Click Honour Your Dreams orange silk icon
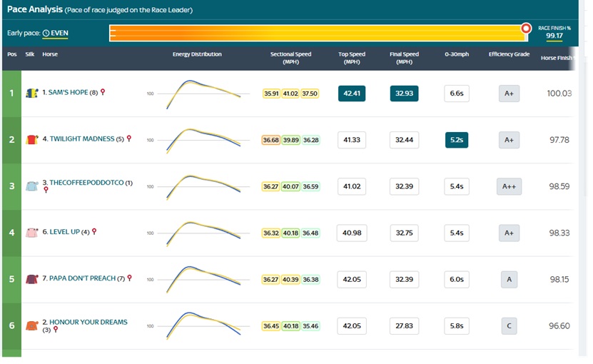 click(31, 325)
